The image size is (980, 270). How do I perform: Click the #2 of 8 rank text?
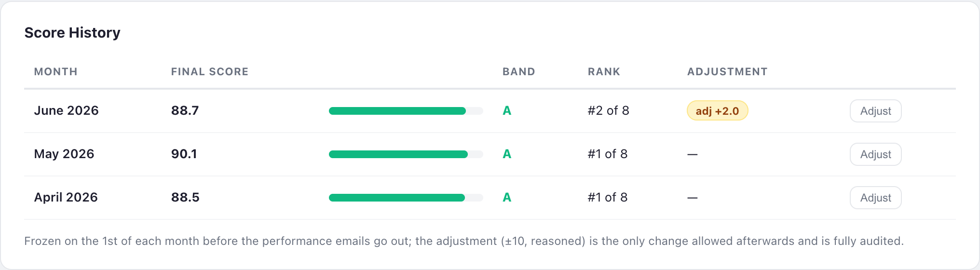(608, 110)
